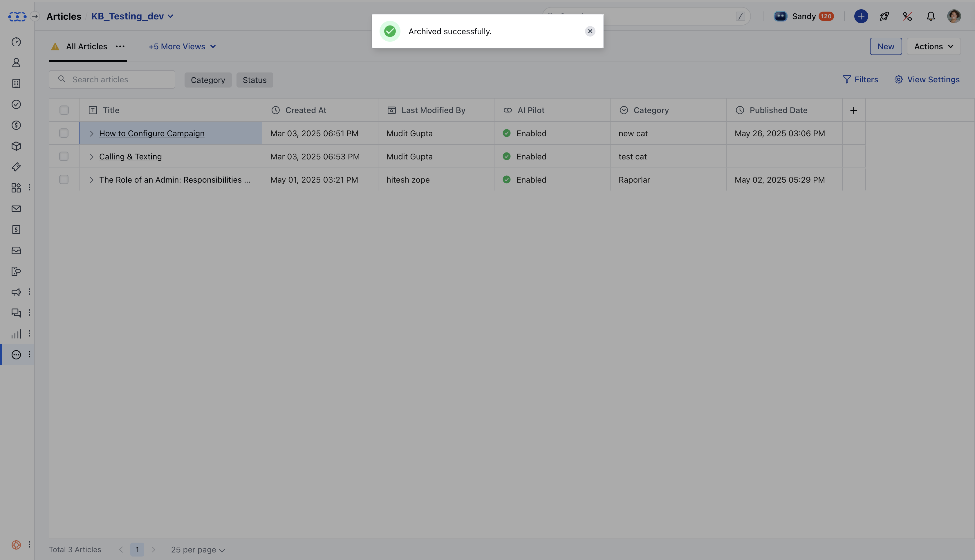Open the 25 per page dropdown
Image resolution: width=975 pixels, height=560 pixels.
pyautogui.click(x=198, y=550)
